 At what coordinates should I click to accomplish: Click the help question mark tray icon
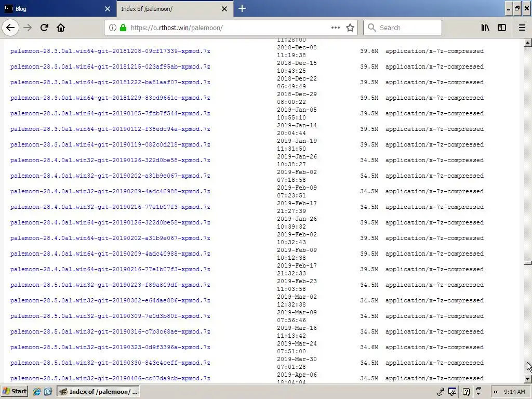(x=466, y=392)
